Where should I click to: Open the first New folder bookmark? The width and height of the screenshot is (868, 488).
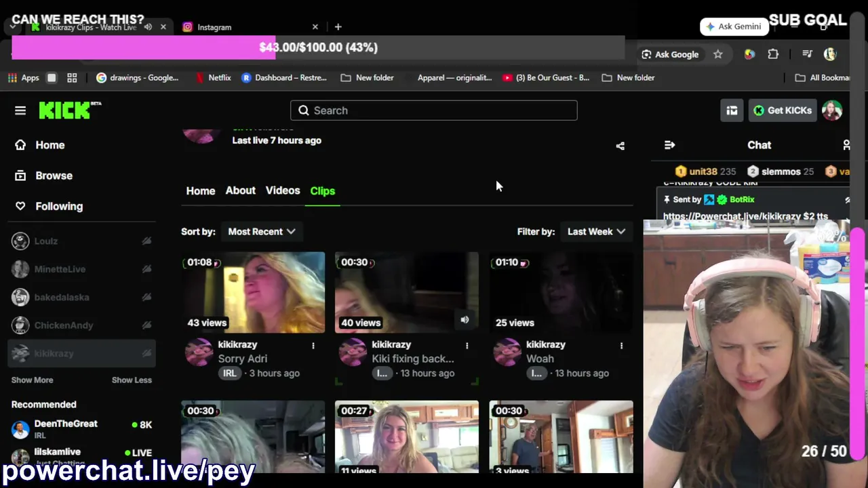(367, 78)
